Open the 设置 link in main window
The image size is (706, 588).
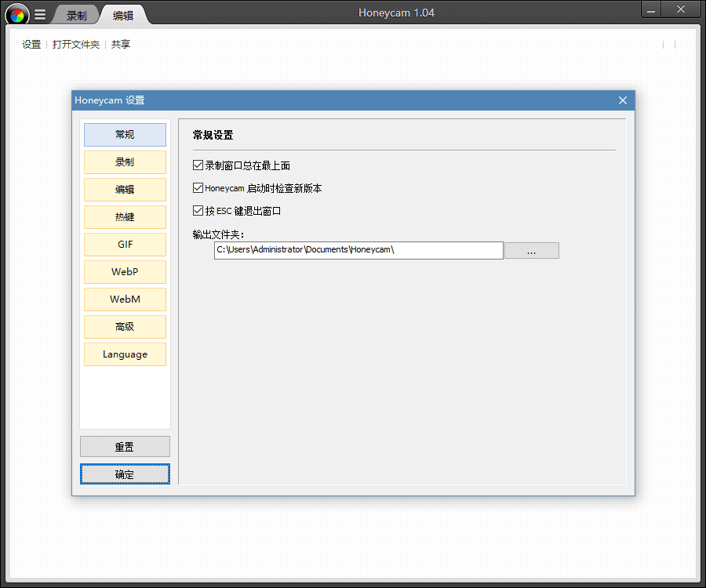pos(31,44)
